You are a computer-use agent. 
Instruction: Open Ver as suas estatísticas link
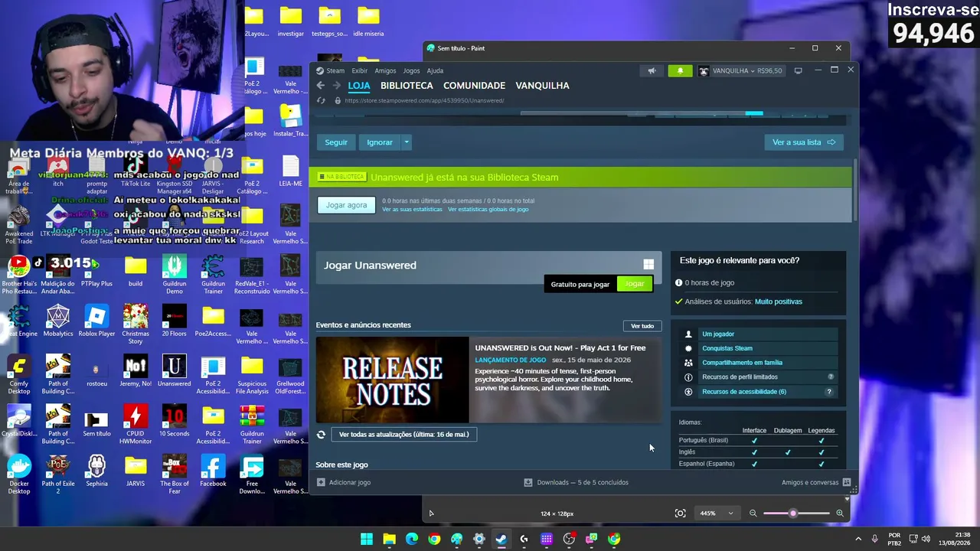[412, 210]
